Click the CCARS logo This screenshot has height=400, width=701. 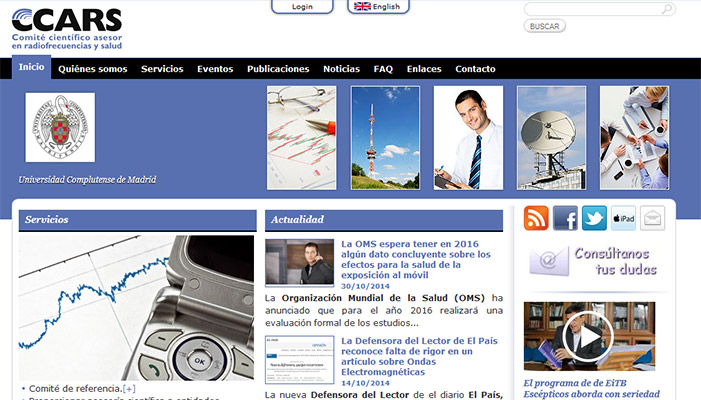[x=67, y=29]
